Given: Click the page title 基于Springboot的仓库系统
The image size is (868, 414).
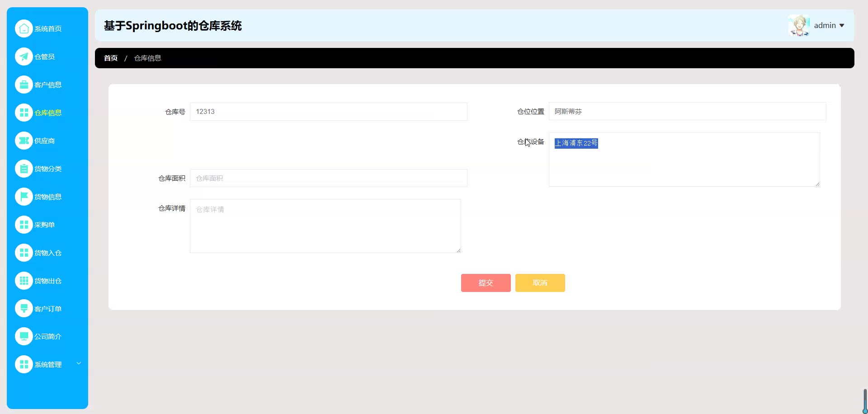Looking at the screenshot, I should tap(173, 26).
